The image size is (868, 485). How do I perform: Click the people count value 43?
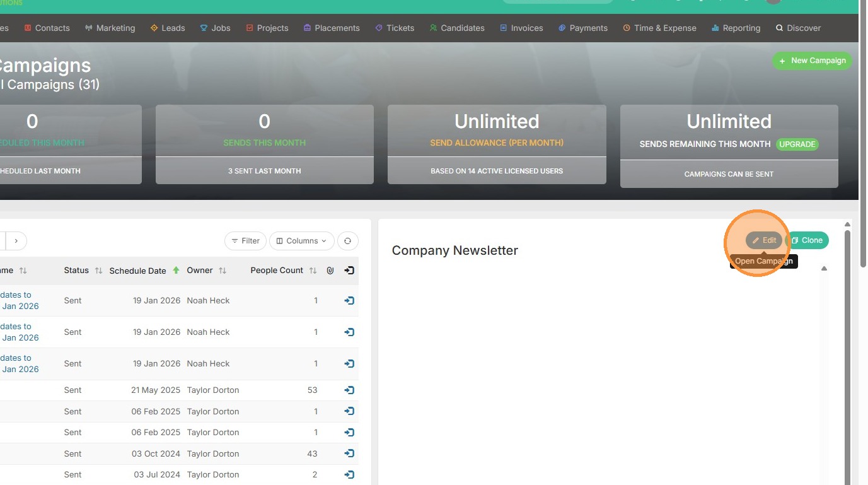pos(313,453)
